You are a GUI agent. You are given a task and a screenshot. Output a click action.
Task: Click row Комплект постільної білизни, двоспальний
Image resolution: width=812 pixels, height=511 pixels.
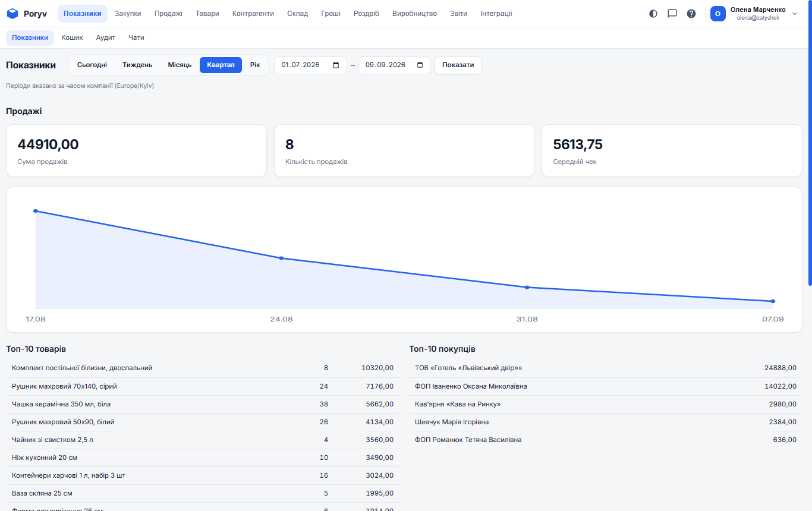point(203,368)
